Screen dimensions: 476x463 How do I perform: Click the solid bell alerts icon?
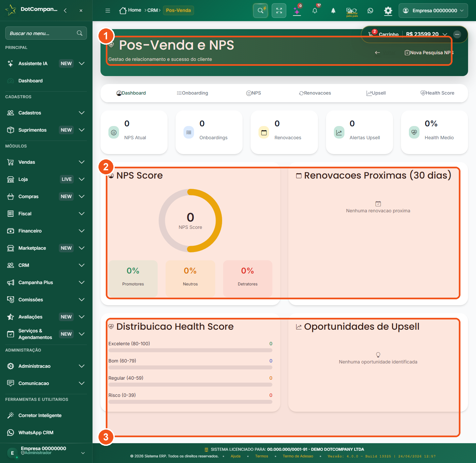point(333,11)
